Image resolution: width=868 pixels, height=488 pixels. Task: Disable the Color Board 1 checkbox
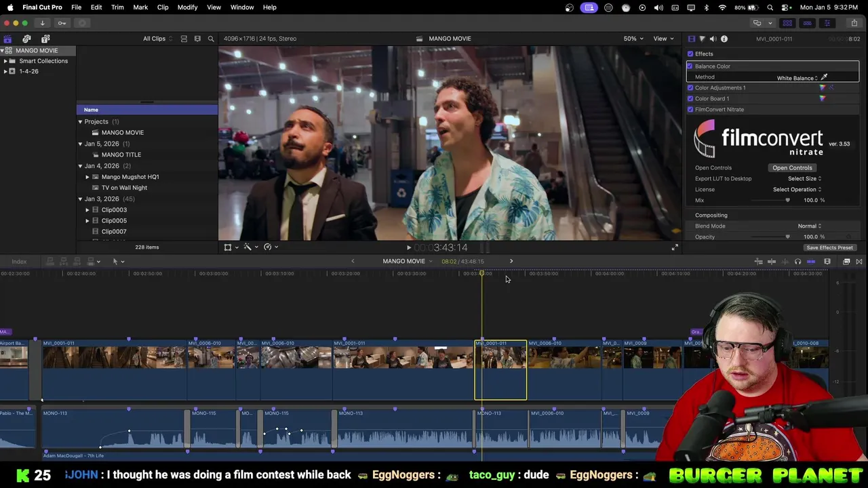tap(690, 98)
